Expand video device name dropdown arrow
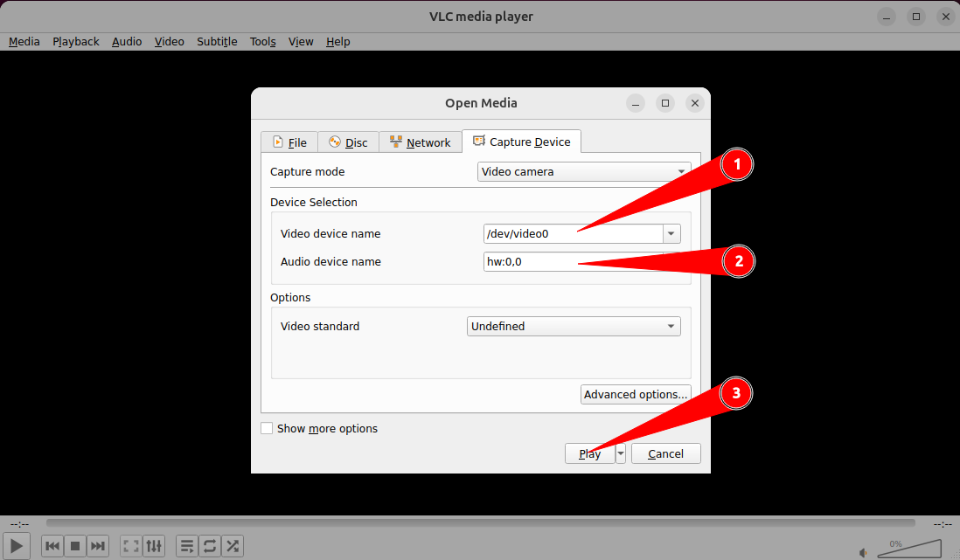Screen dimensions: 960x560 click(671, 234)
